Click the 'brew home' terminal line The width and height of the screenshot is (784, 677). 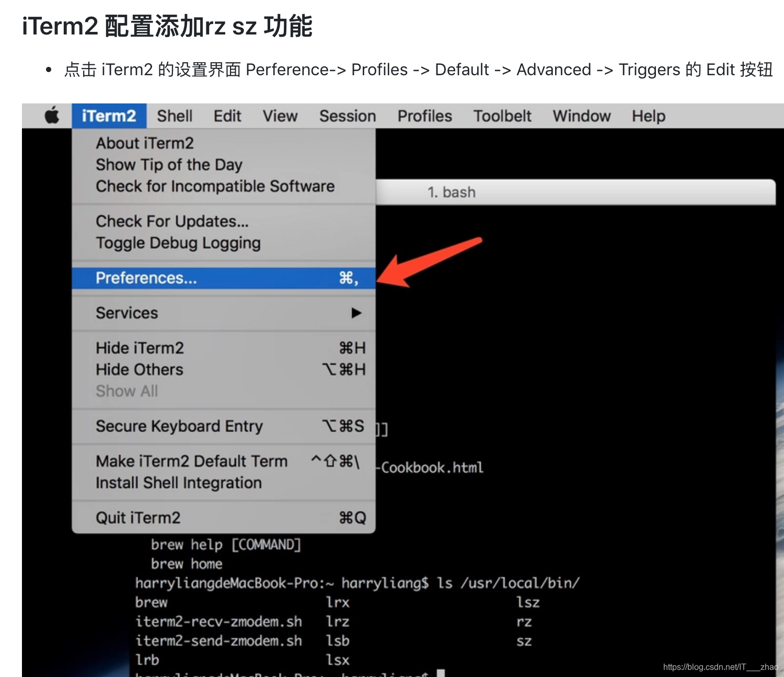point(187,564)
